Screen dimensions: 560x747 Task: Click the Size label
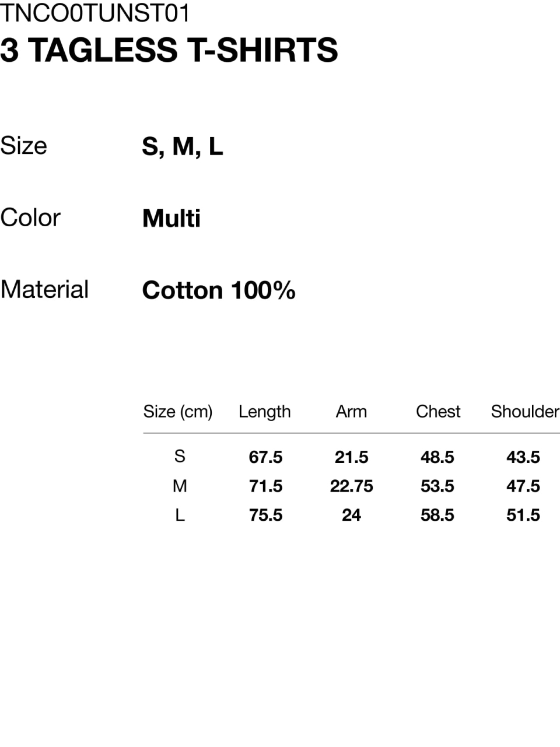(23, 145)
